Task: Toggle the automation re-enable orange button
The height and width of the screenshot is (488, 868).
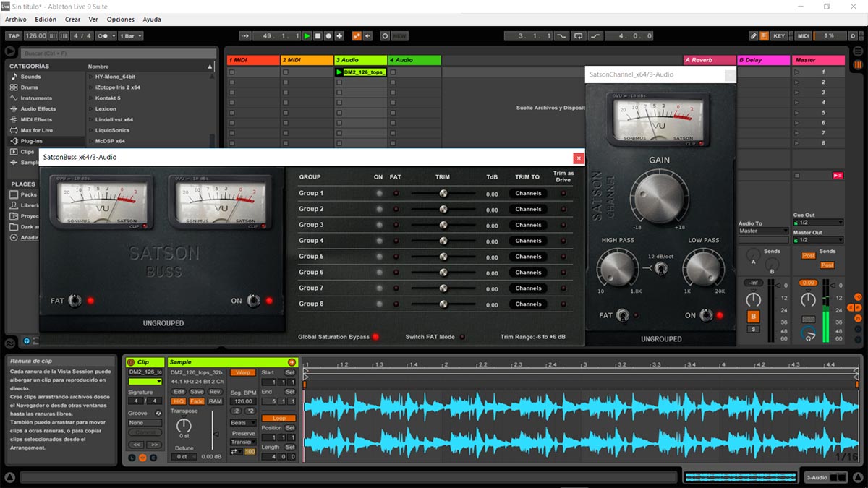Action: click(x=357, y=35)
